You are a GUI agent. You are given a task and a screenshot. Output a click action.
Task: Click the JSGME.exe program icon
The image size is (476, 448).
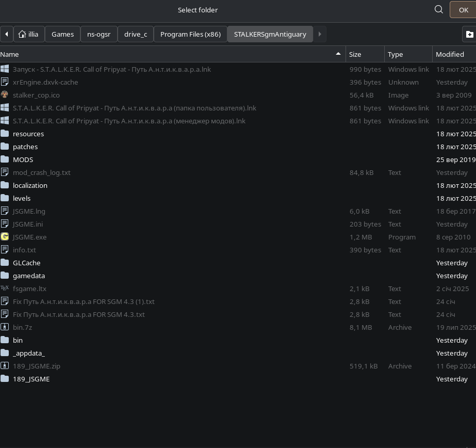click(5, 237)
